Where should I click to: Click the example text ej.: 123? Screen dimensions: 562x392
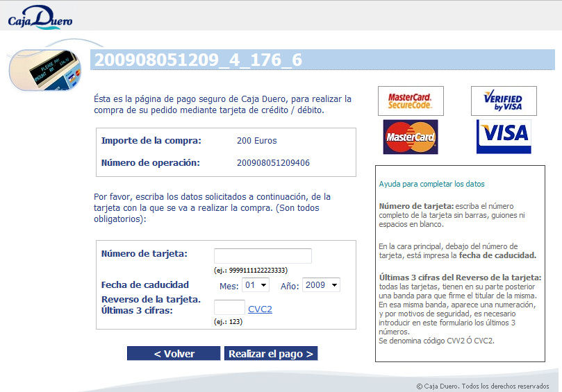click(228, 322)
